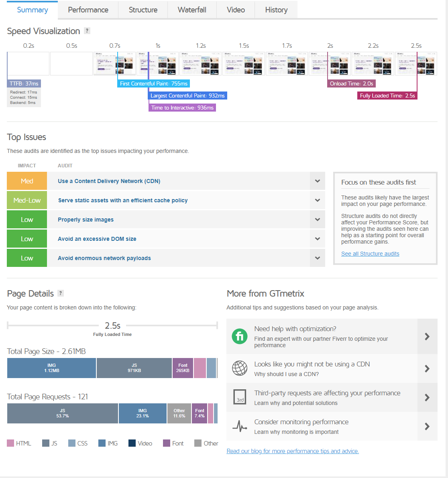Expand the Avoid an excessive DOM size audit
Image resolution: width=448 pixels, height=478 pixels.
pos(317,238)
